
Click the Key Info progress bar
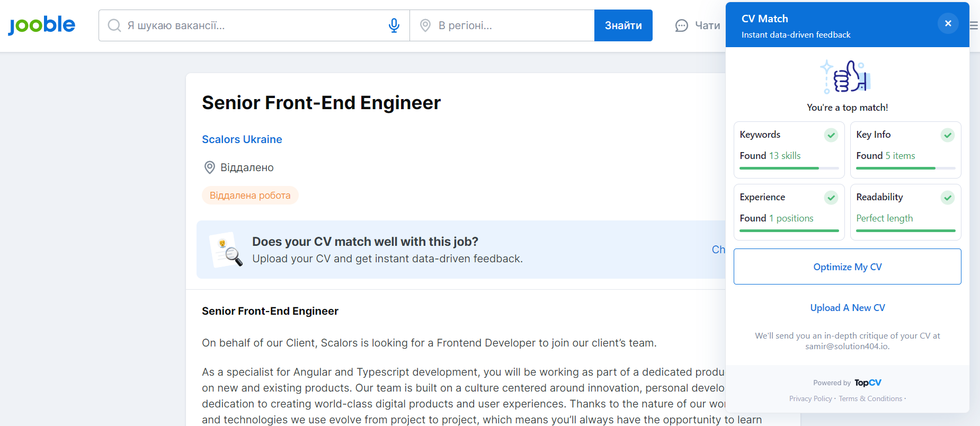tap(906, 168)
